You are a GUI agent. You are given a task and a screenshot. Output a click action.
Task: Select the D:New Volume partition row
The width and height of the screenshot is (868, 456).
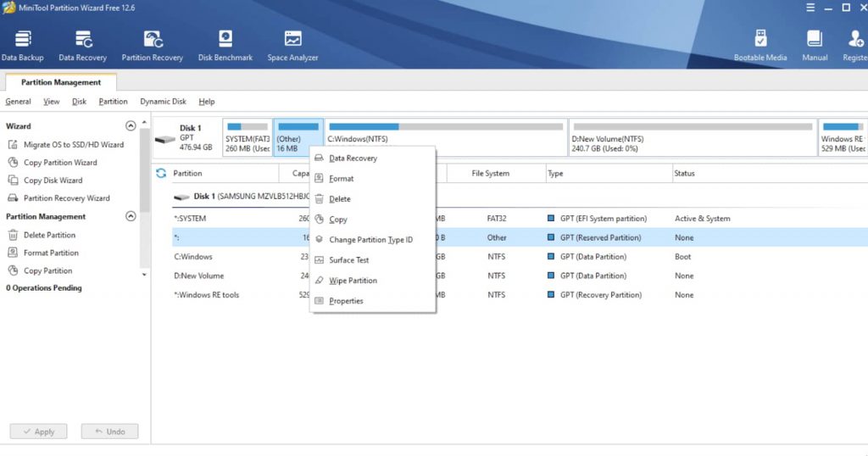point(520,275)
